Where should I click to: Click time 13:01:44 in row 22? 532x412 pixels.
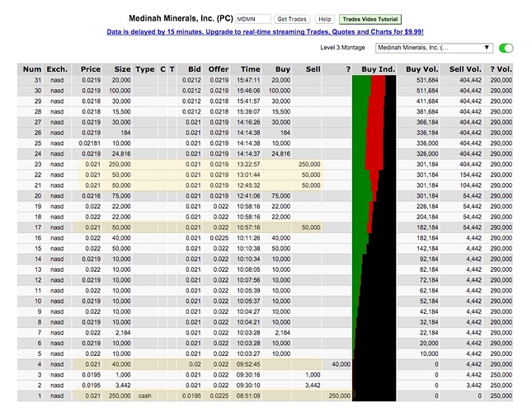coord(248,175)
